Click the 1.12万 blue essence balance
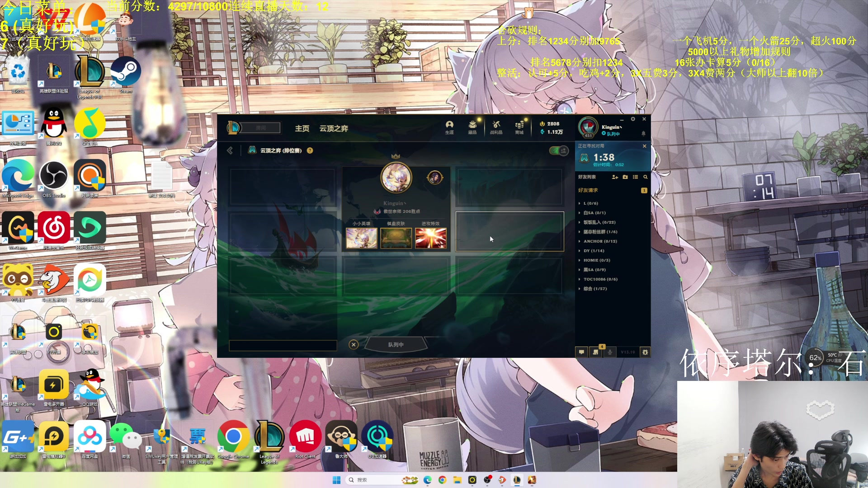The image size is (868, 488). click(552, 132)
